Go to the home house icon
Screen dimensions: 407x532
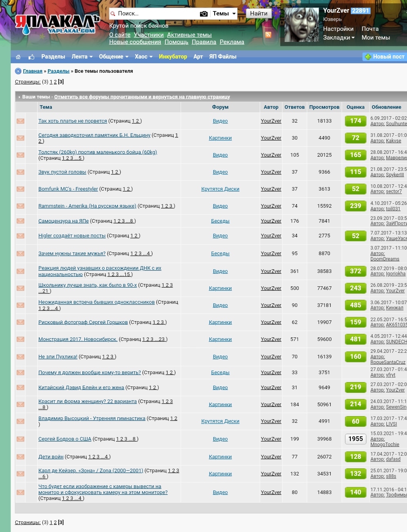click(18, 57)
